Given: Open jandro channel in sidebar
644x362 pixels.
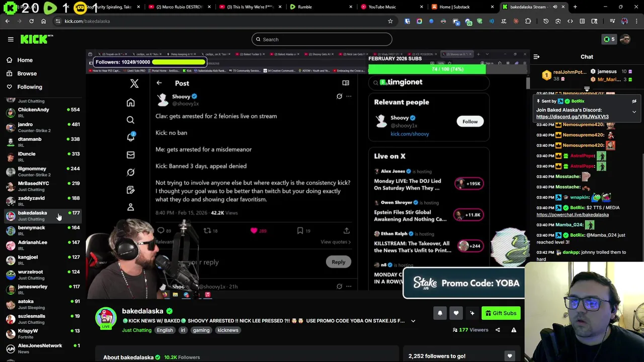Looking at the screenshot, I should [x=42, y=127].
